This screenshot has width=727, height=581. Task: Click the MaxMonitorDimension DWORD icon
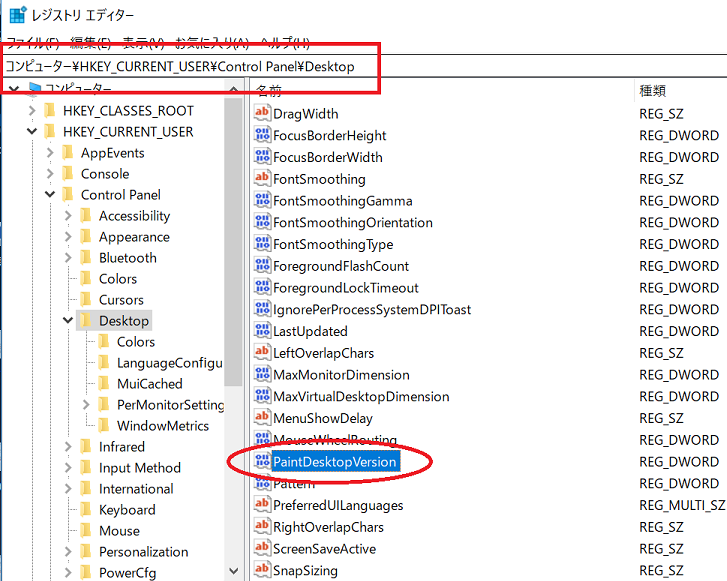click(x=262, y=374)
